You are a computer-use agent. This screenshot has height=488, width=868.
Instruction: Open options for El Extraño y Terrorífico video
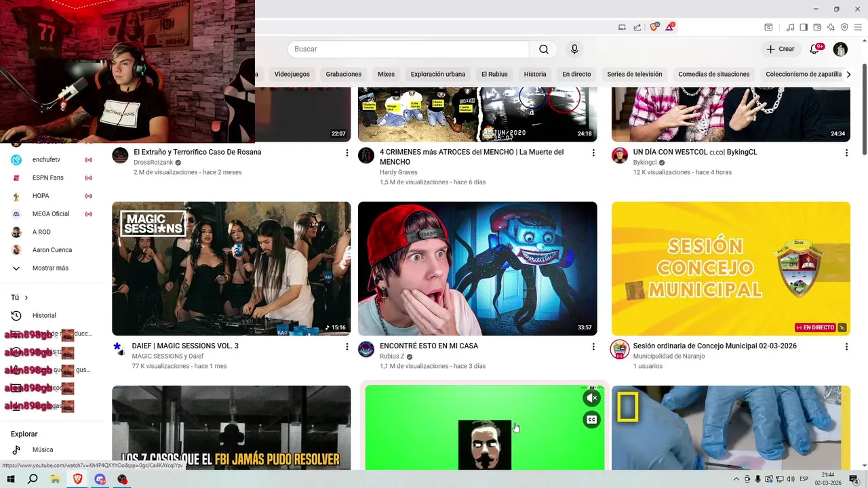347,153
